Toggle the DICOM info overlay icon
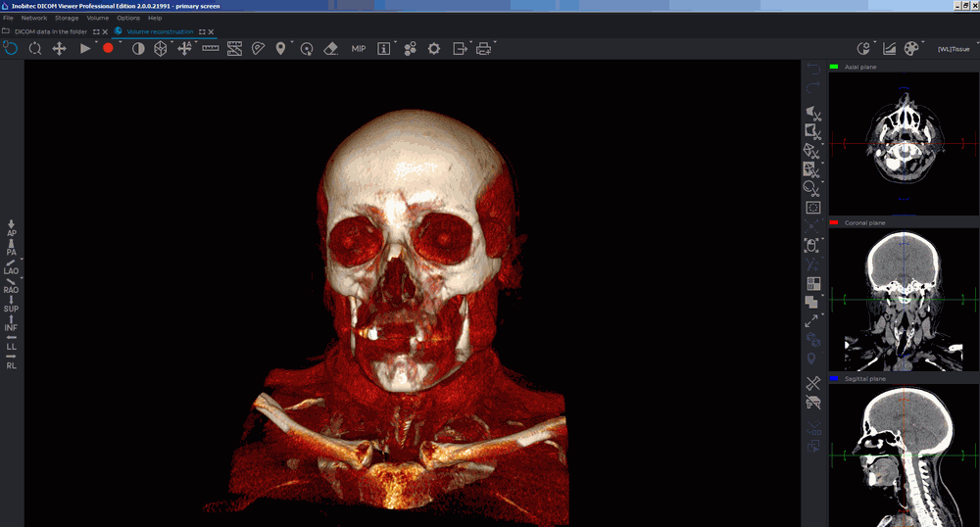This screenshot has height=527, width=980. tap(384, 48)
